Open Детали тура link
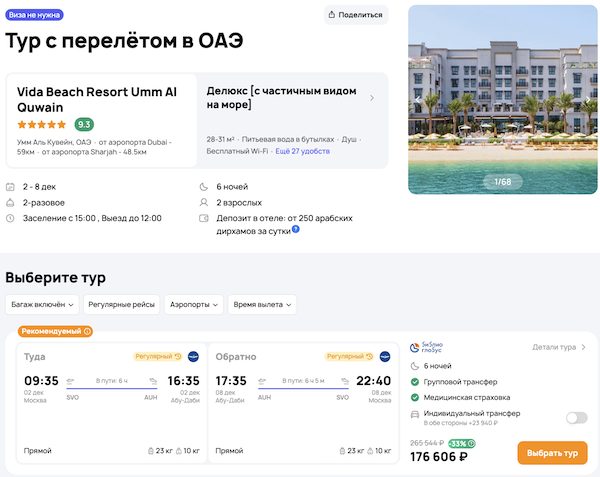 [559, 347]
